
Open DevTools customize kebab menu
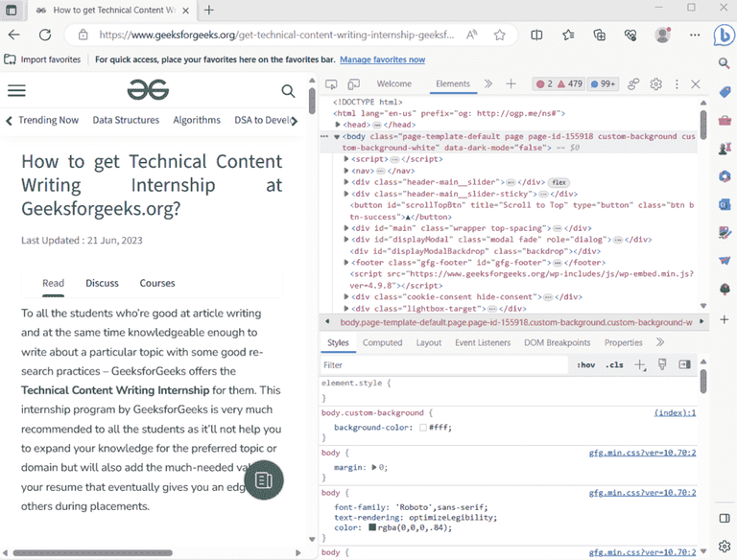pyautogui.click(x=677, y=84)
